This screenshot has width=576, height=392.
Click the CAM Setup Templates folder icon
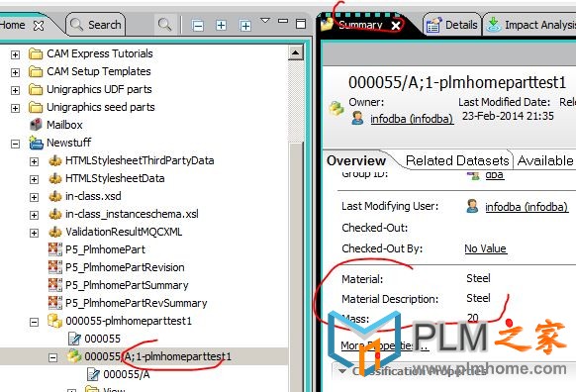36,71
